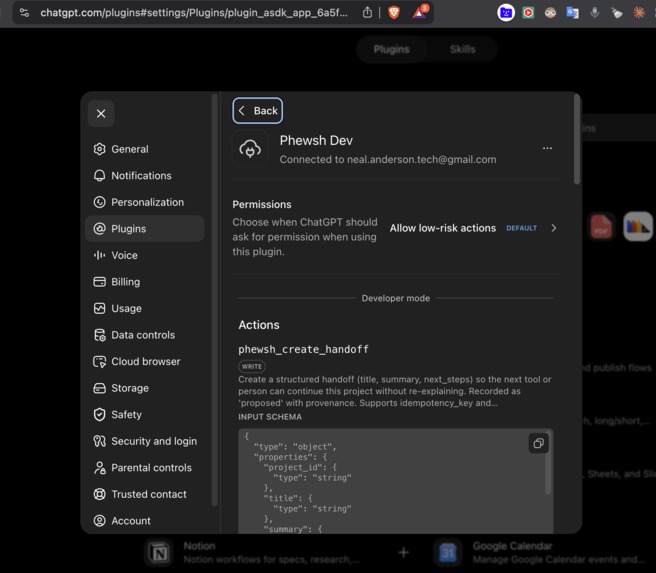Click the Voice waveform icon

(x=100, y=256)
